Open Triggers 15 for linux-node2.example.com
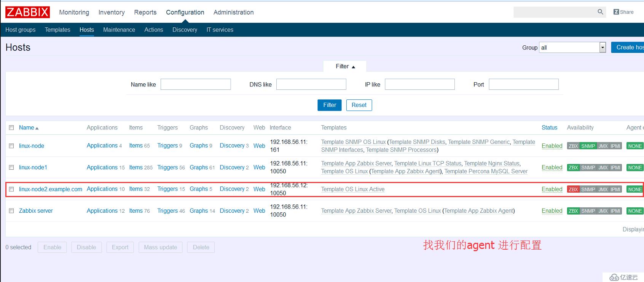 tap(167, 189)
